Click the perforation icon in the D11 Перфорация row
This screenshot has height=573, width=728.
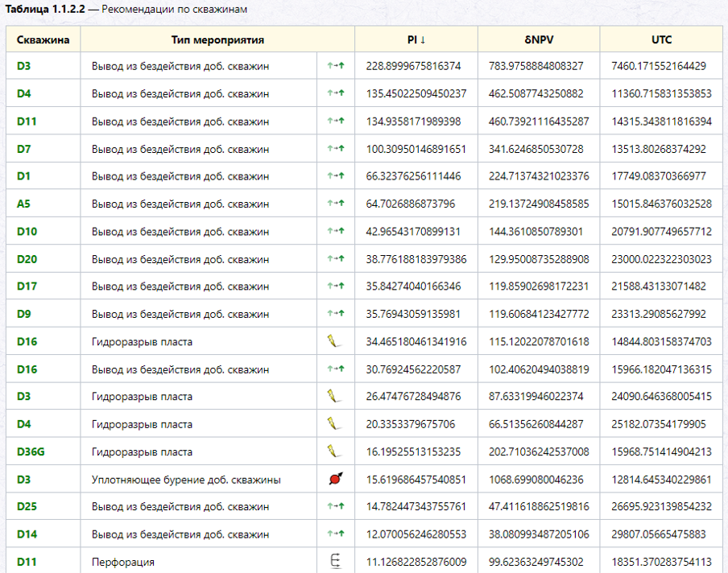335,562
